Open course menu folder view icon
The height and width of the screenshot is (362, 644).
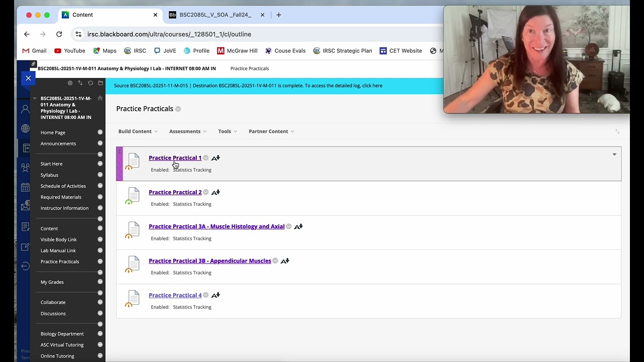point(101,83)
